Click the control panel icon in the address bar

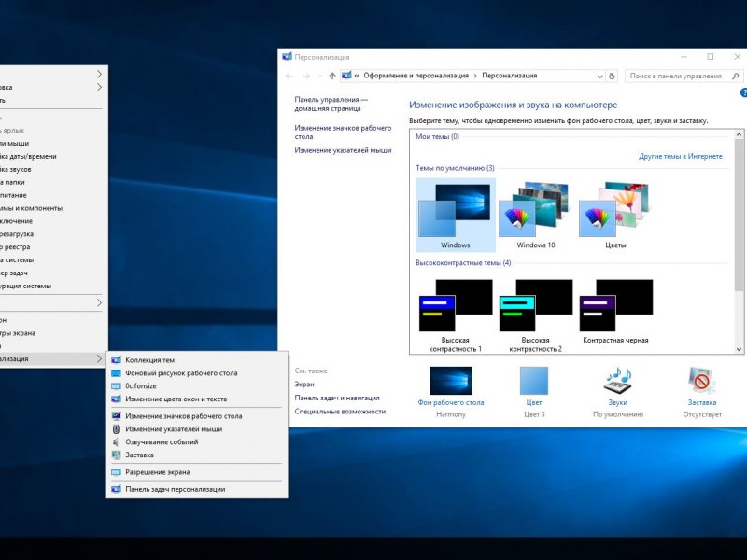346,76
